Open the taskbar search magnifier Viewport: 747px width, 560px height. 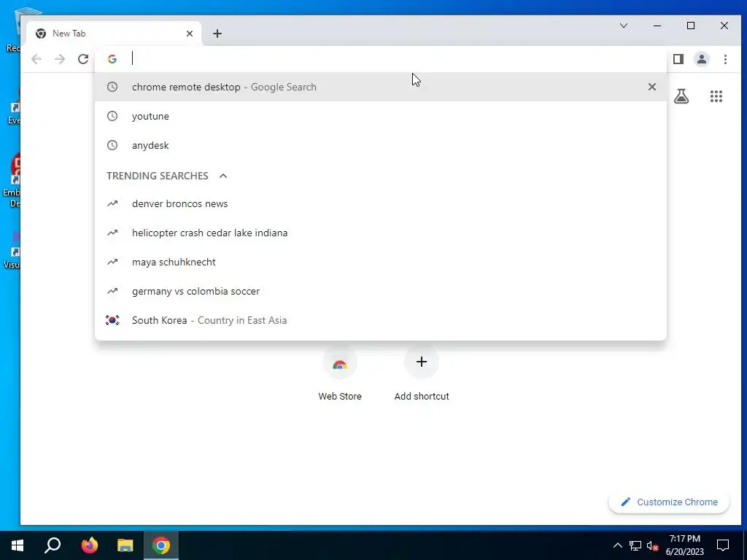(53, 545)
